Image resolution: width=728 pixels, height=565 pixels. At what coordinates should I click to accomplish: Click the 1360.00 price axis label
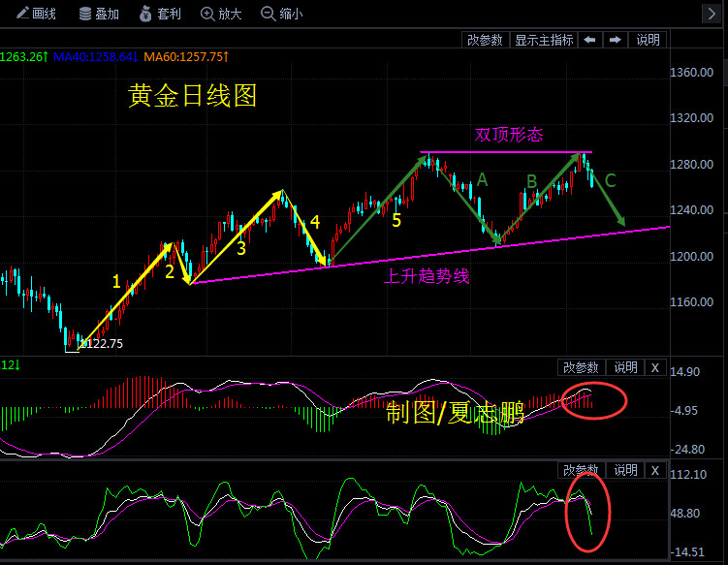tap(691, 73)
